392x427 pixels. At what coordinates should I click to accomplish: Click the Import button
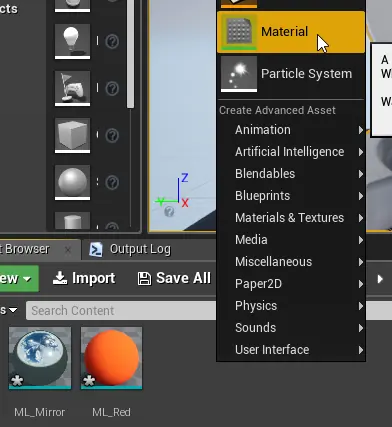click(84, 278)
